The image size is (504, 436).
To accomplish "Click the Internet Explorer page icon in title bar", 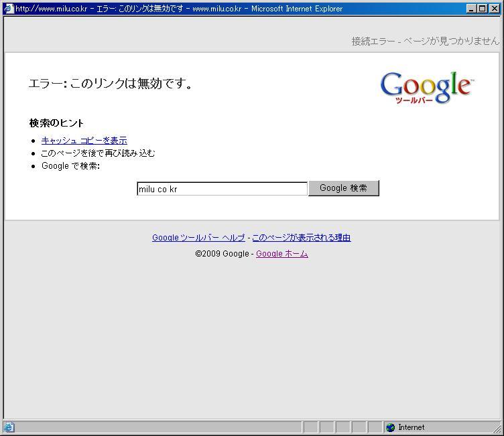I will (x=9, y=9).
